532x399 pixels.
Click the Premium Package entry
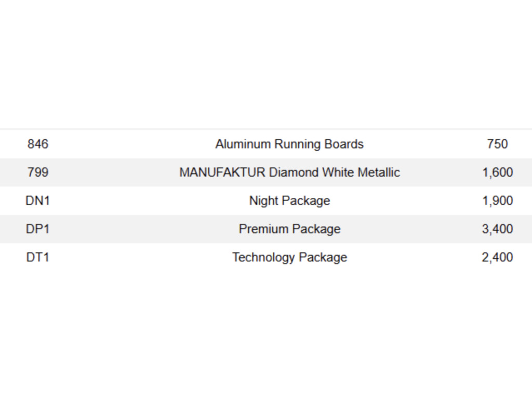click(x=289, y=229)
